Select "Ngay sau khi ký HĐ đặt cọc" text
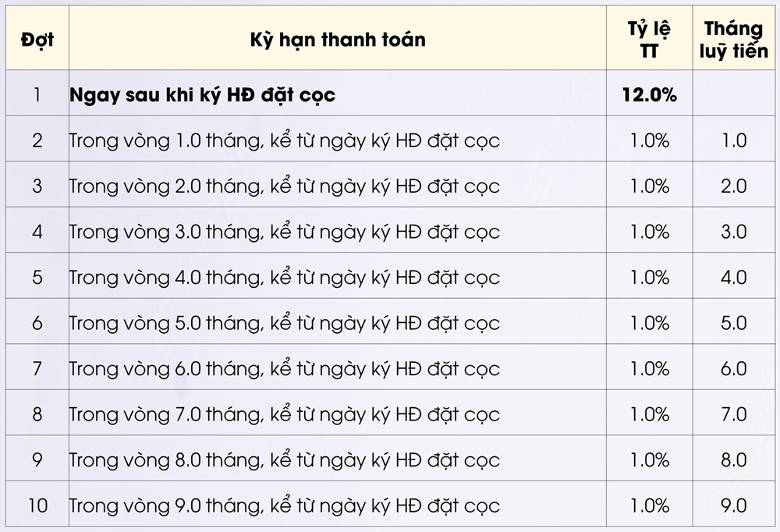Screen dimensions: 780x532 click(203, 95)
